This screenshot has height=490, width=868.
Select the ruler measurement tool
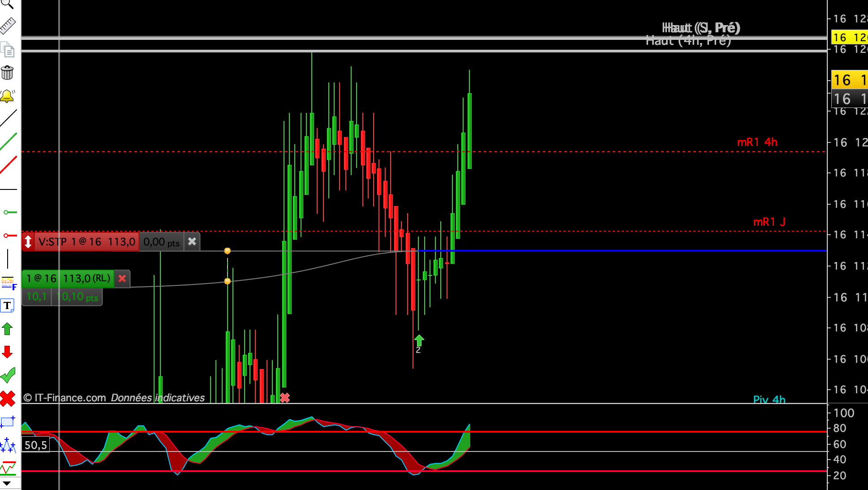8,26
